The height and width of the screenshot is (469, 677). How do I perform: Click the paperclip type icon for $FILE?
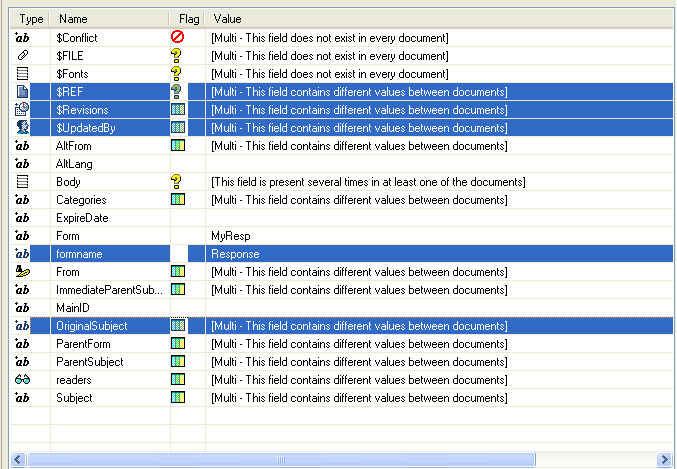[22, 56]
